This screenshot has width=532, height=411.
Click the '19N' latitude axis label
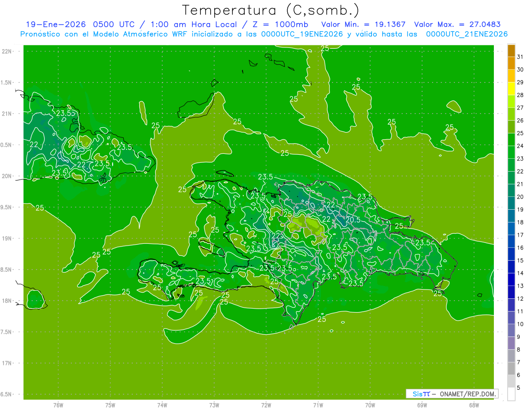coord(7,239)
